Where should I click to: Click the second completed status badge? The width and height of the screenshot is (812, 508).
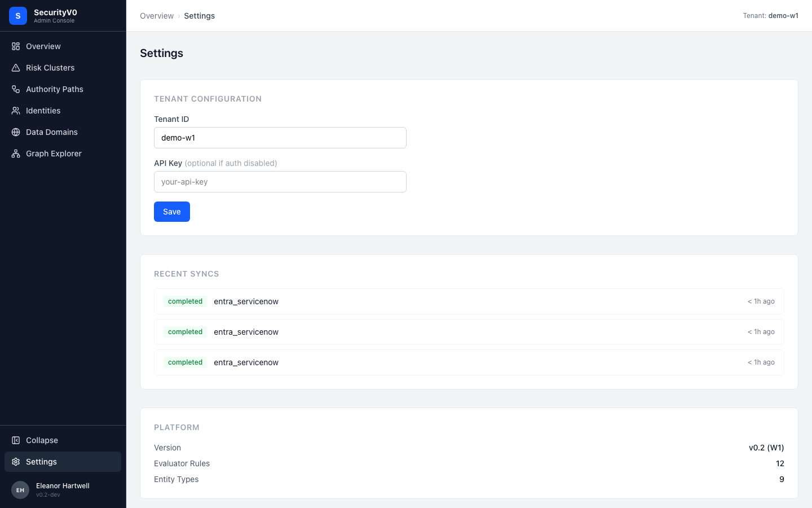185,332
